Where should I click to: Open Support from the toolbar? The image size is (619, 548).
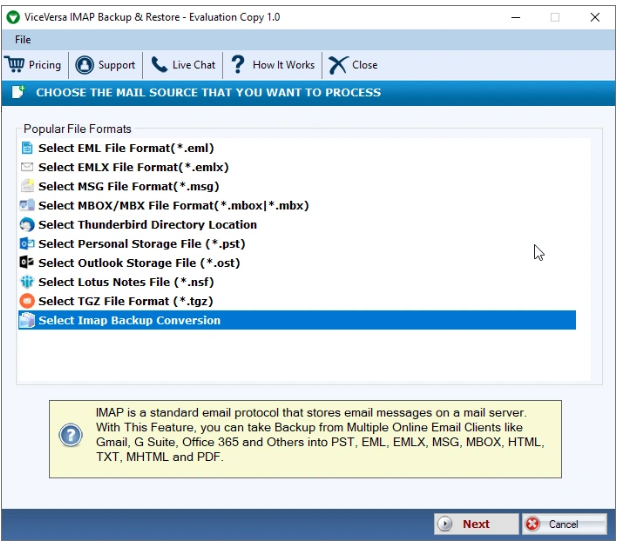[105, 65]
